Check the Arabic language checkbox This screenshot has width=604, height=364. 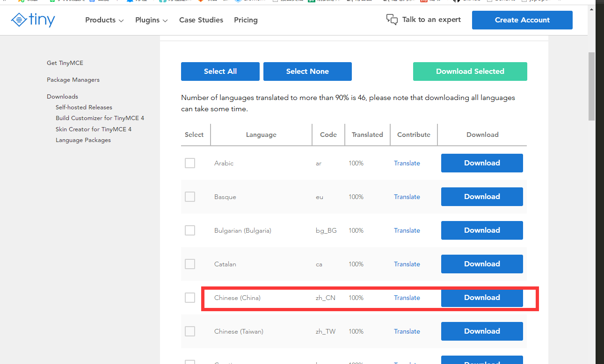click(190, 163)
